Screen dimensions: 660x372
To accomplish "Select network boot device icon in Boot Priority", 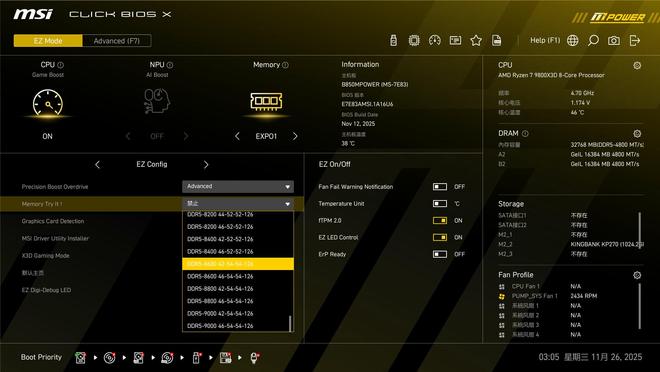I will pos(254,358).
